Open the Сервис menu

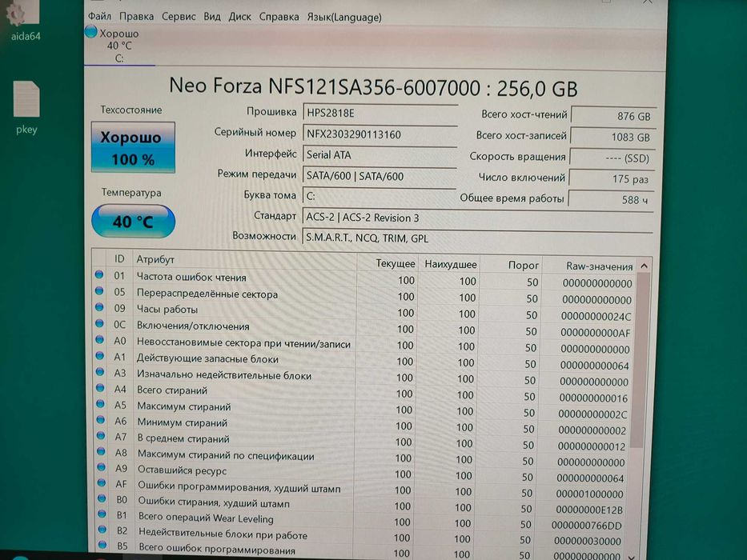(179, 17)
